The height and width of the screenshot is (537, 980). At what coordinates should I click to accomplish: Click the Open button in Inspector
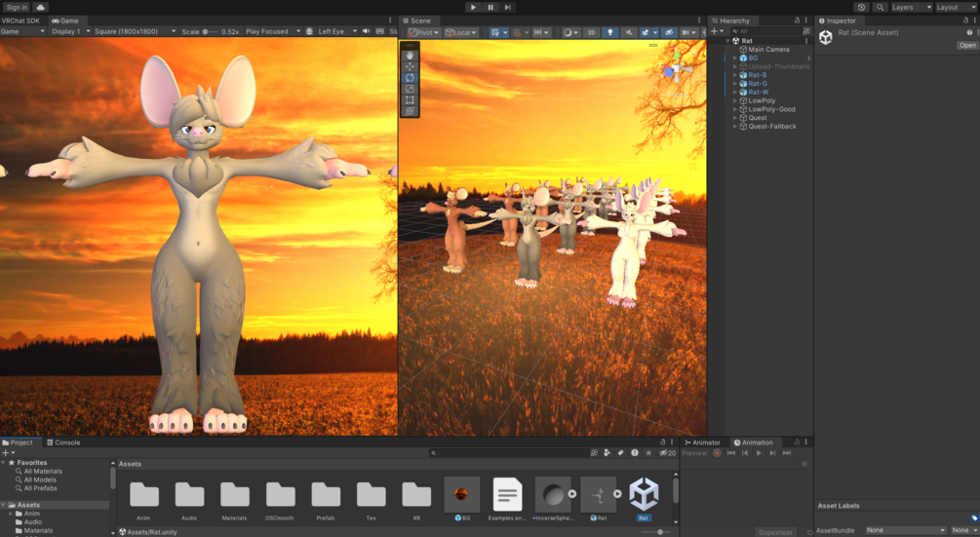pos(967,45)
